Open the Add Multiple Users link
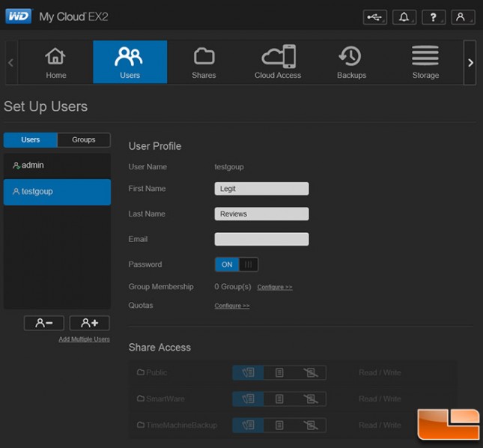 pos(84,339)
